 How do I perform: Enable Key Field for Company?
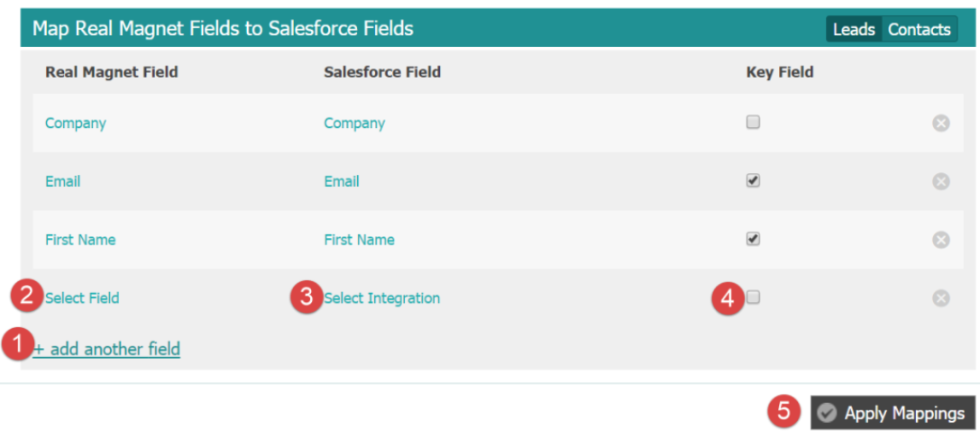point(753,123)
